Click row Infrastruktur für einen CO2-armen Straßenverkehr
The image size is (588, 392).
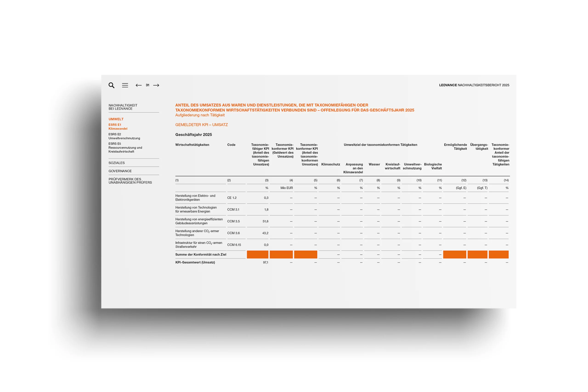(x=198, y=245)
